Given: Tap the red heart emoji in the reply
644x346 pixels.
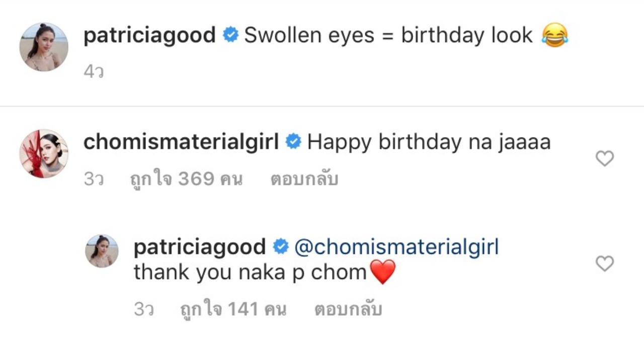Looking at the screenshot, I should tap(382, 272).
